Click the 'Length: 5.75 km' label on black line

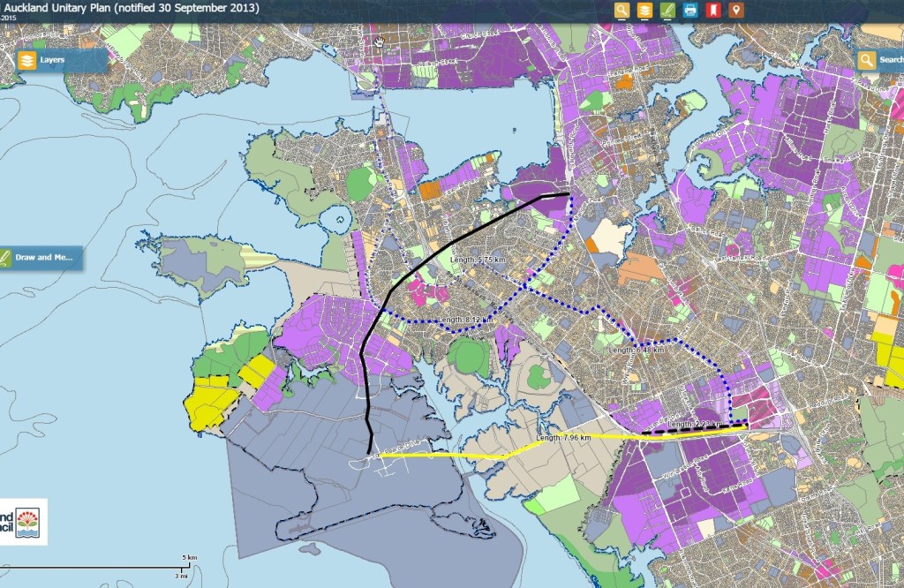click(477, 260)
